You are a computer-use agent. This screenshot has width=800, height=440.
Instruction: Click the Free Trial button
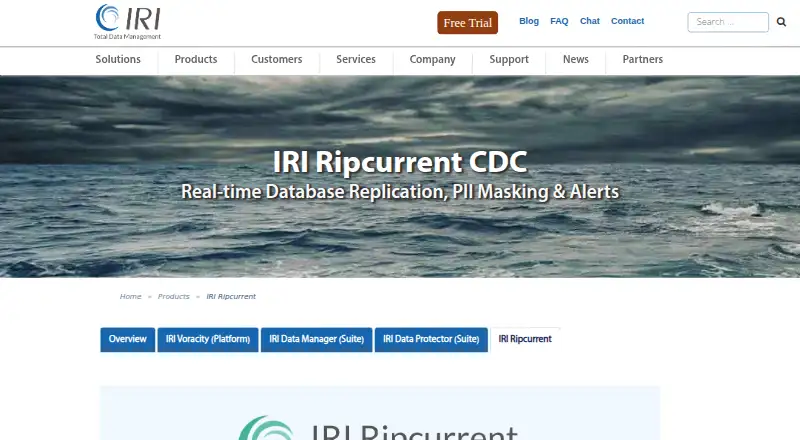[467, 23]
